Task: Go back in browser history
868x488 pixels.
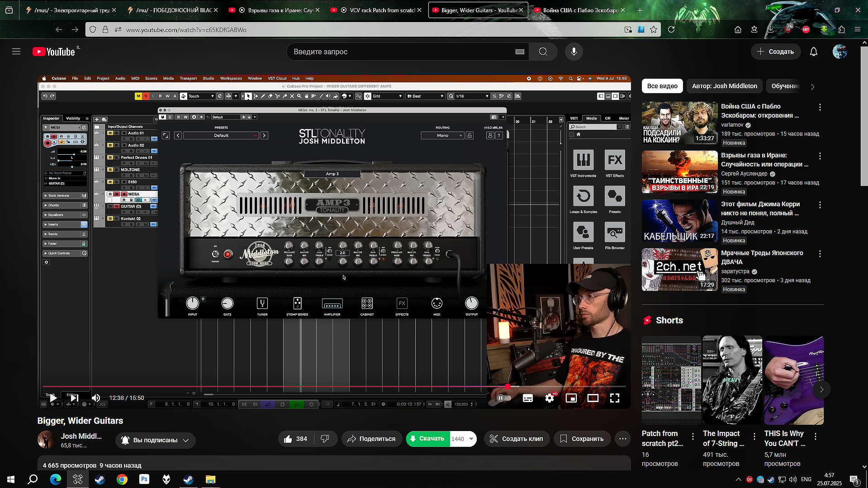Action: [x=59, y=30]
